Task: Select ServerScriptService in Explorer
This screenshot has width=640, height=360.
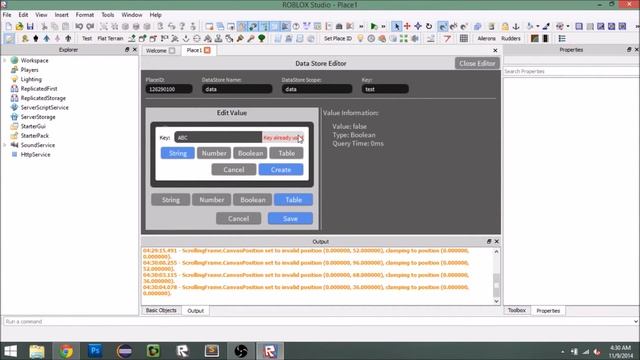Action: (44, 107)
